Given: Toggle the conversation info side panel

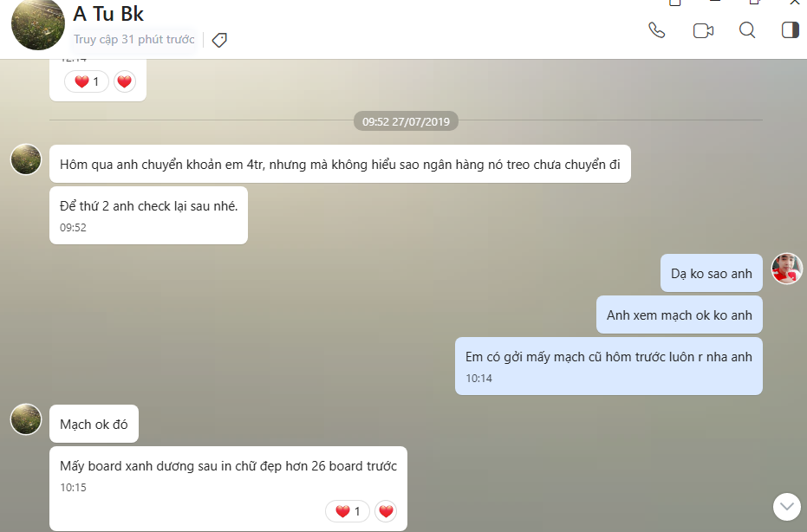Looking at the screenshot, I should pyautogui.click(x=791, y=30).
